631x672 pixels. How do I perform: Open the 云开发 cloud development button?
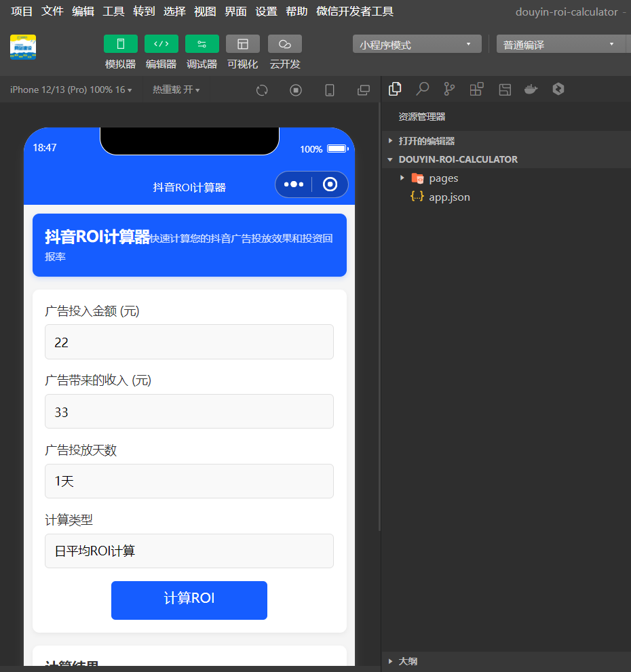click(x=285, y=43)
